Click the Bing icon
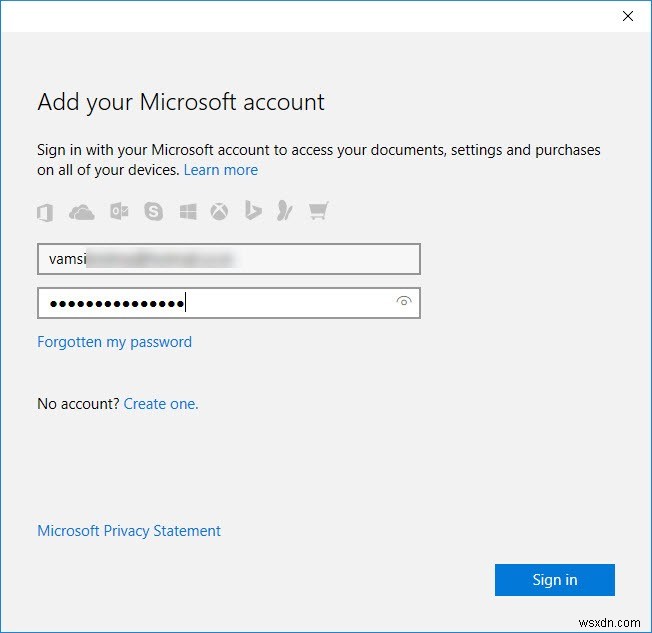Image resolution: width=652 pixels, height=633 pixels. click(x=253, y=210)
